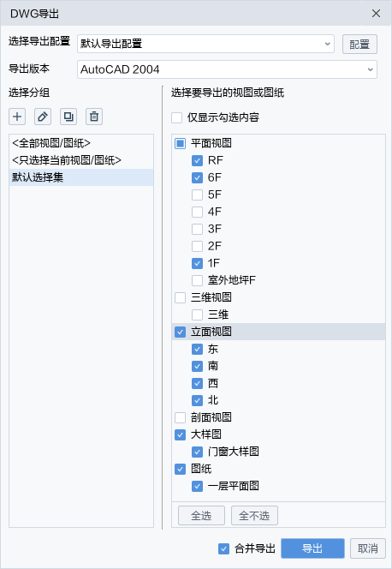The height and width of the screenshot is (569, 392).
Task: Duplicate the selected group
Action: [68, 117]
